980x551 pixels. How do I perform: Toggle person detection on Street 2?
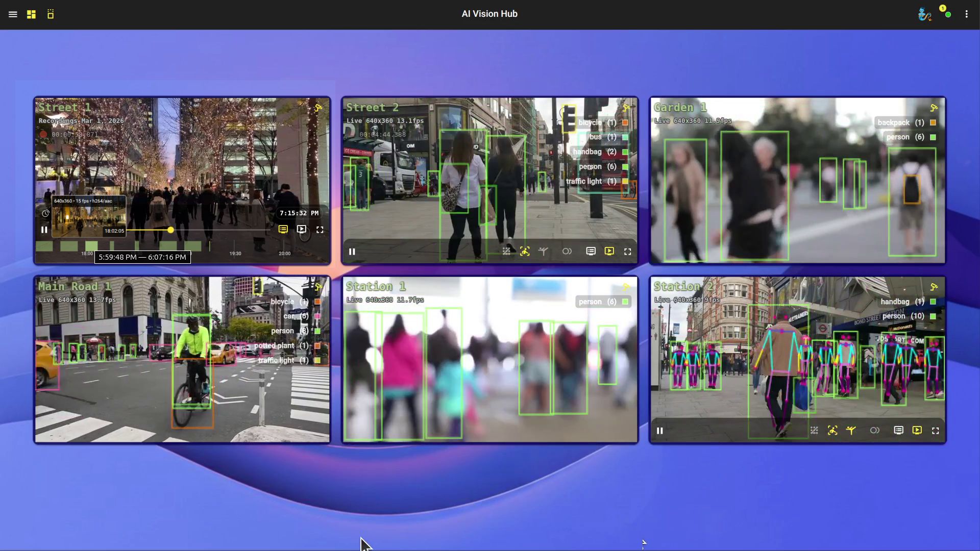pos(525,252)
